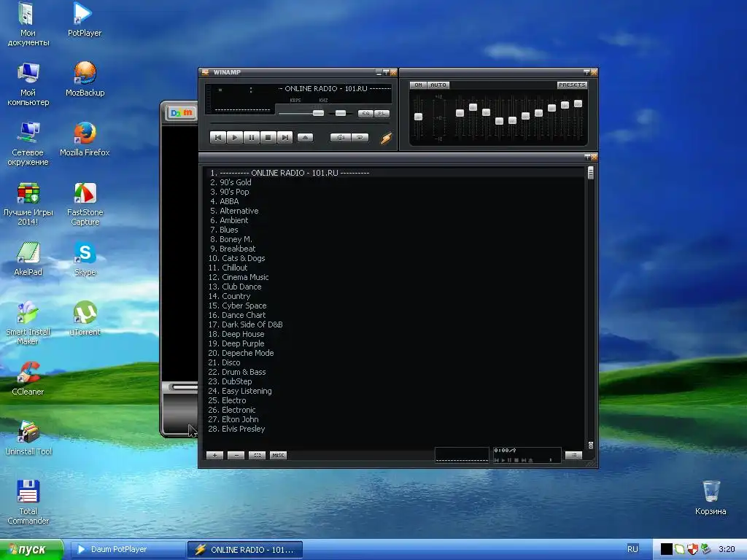The width and height of the screenshot is (747, 560).
Task: Open the playlist Add (+) menu
Action: [215, 455]
